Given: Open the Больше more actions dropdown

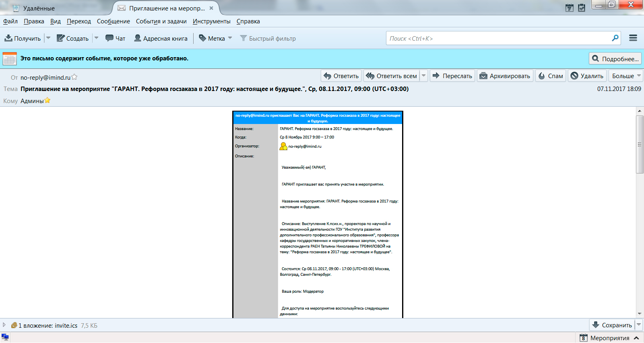Looking at the screenshot, I should click(x=626, y=76).
